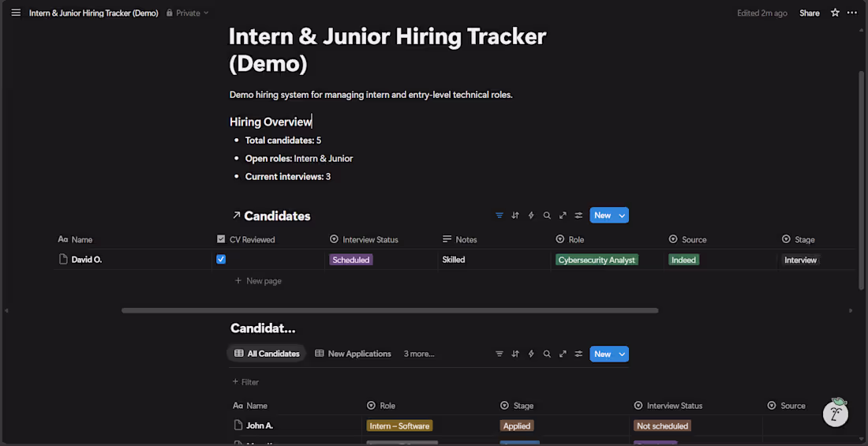Click the Total candidates: 5 bullet
The width and height of the screenshot is (868, 446).
(282, 141)
